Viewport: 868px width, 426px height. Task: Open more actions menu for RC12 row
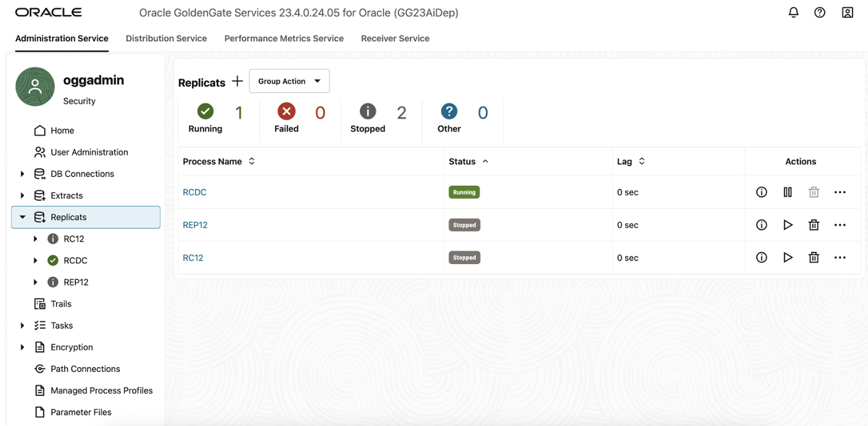click(840, 258)
